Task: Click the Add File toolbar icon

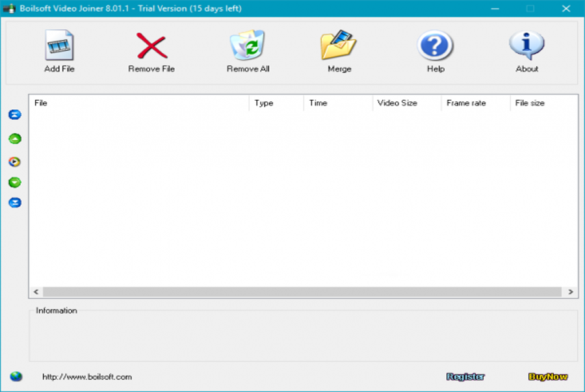Action: click(59, 46)
